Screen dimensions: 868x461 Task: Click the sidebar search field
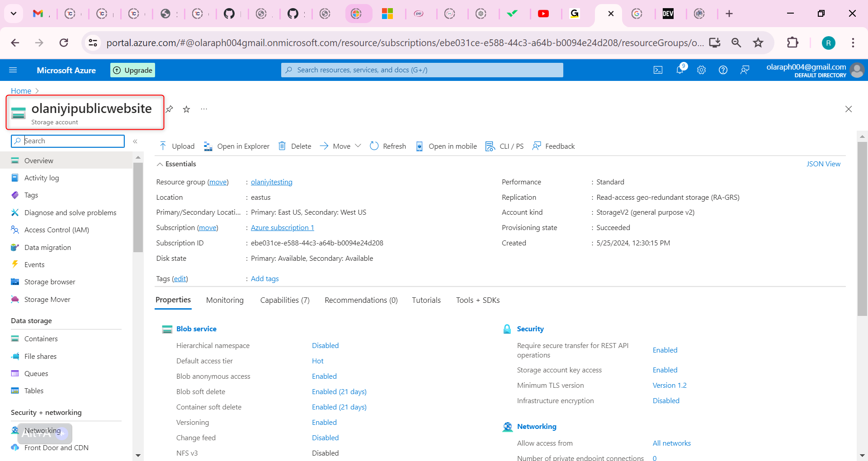click(67, 141)
